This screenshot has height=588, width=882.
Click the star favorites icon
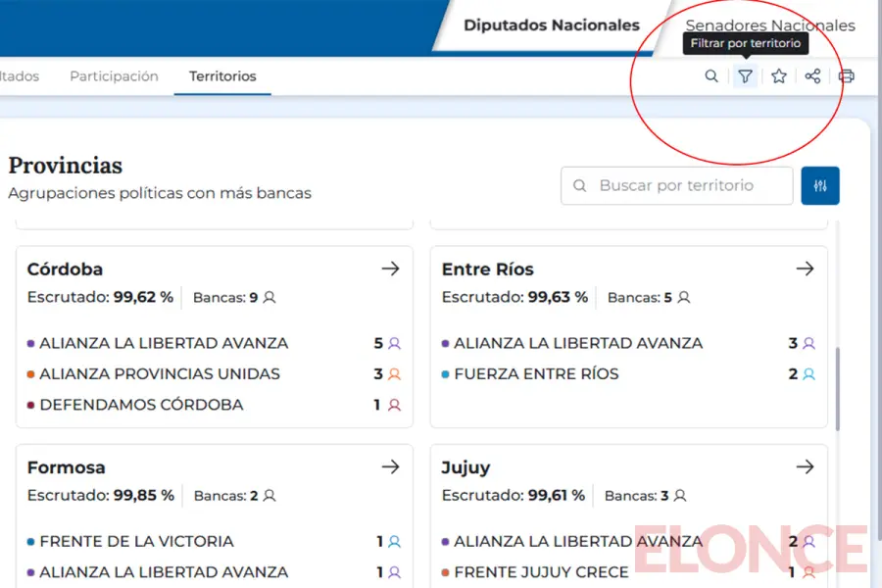click(x=779, y=76)
